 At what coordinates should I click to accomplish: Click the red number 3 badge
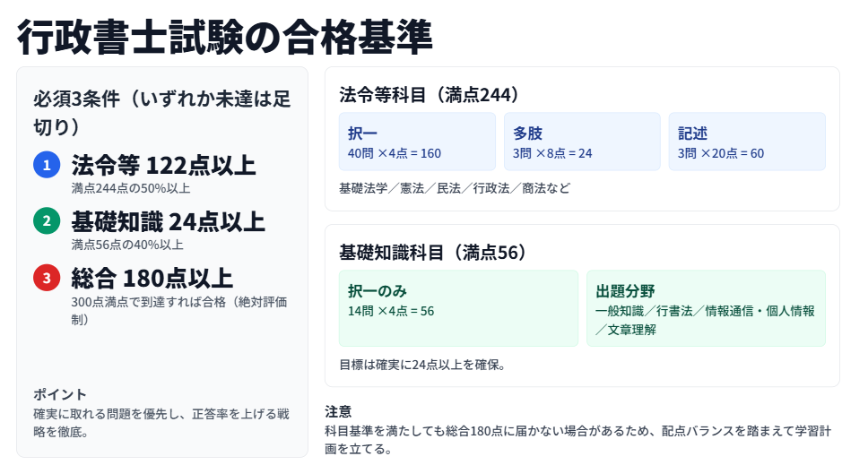[x=47, y=278]
